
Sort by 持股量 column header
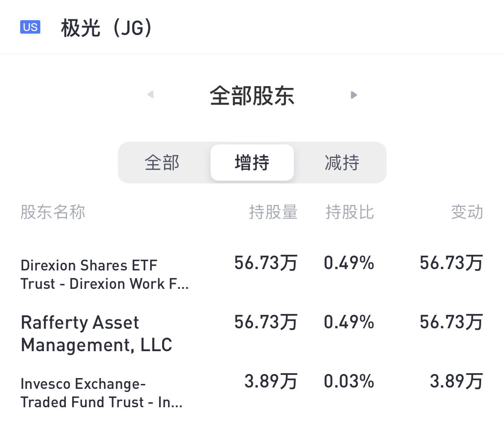273,212
